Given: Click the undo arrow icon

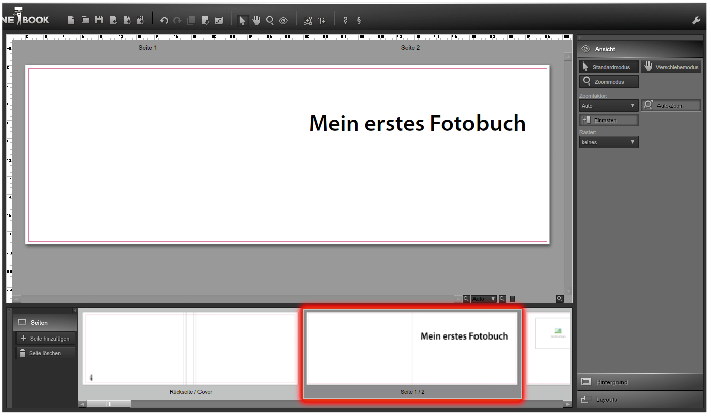Looking at the screenshot, I should tap(164, 20).
